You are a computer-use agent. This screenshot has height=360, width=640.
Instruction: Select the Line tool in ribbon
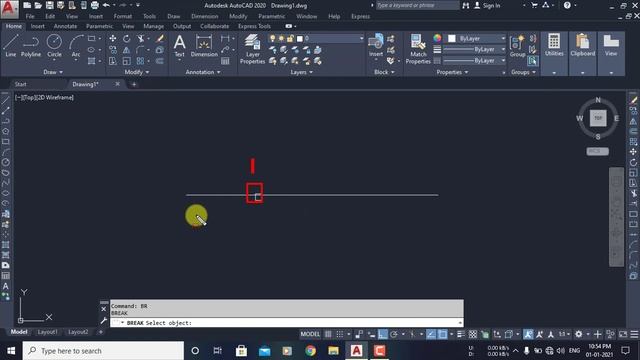[11, 45]
